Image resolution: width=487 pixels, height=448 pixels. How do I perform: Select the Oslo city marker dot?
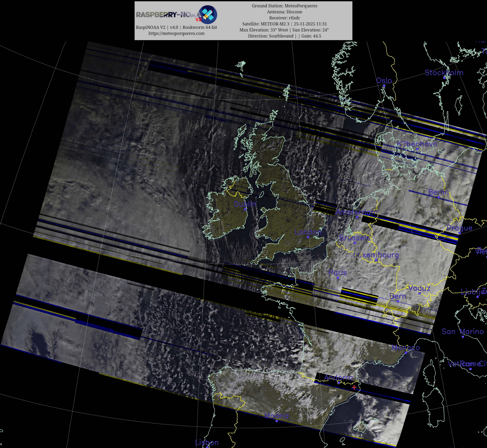(x=384, y=86)
